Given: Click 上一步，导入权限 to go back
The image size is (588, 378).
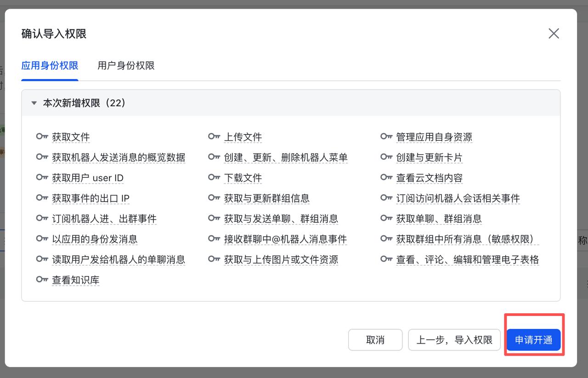Looking at the screenshot, I should point(454,340).
